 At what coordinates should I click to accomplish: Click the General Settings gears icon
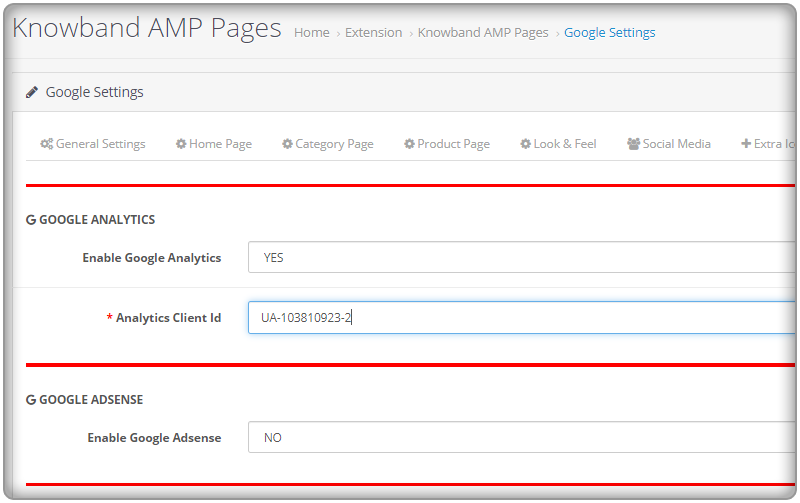pyautogui.click(x=46, y=144)
